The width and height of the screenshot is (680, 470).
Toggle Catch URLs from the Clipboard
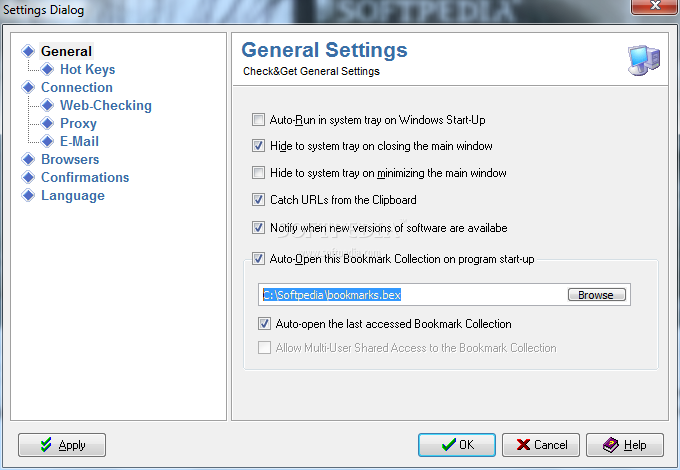coord(258,199)
